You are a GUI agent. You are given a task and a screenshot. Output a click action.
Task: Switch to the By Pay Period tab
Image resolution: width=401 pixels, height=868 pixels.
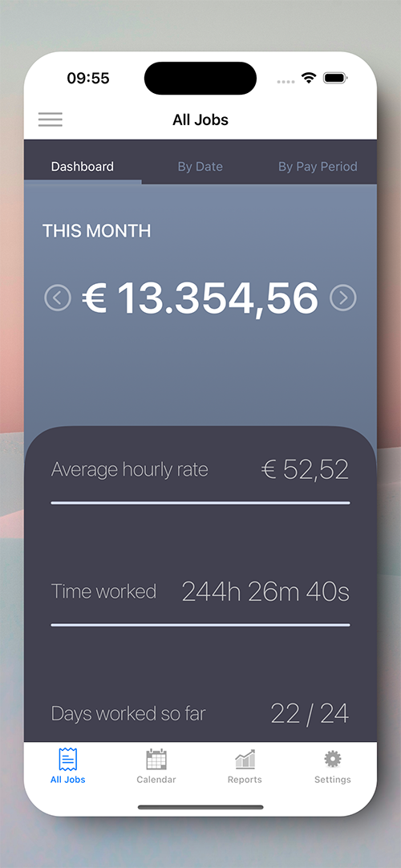[x=318, y=167]
